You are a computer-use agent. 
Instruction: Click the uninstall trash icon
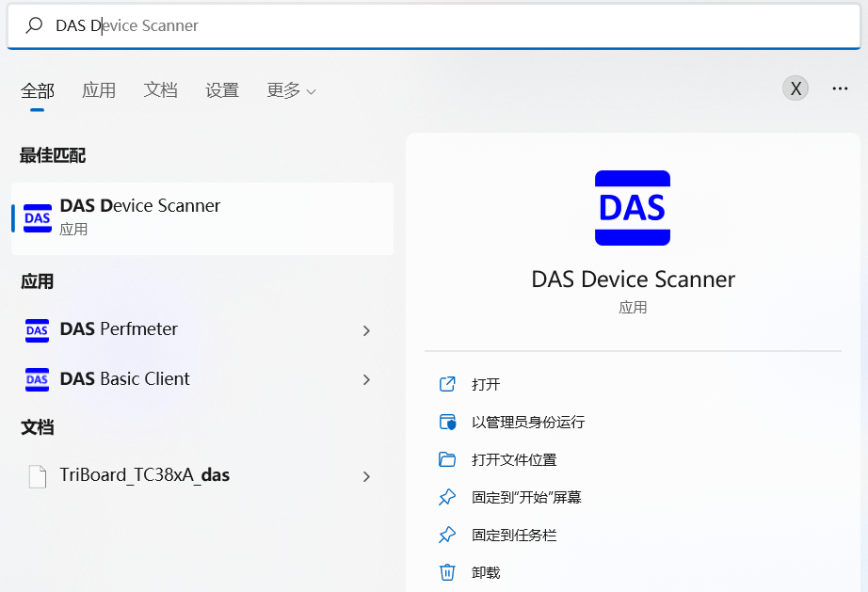pyautogui.click(x=447, y=572)
